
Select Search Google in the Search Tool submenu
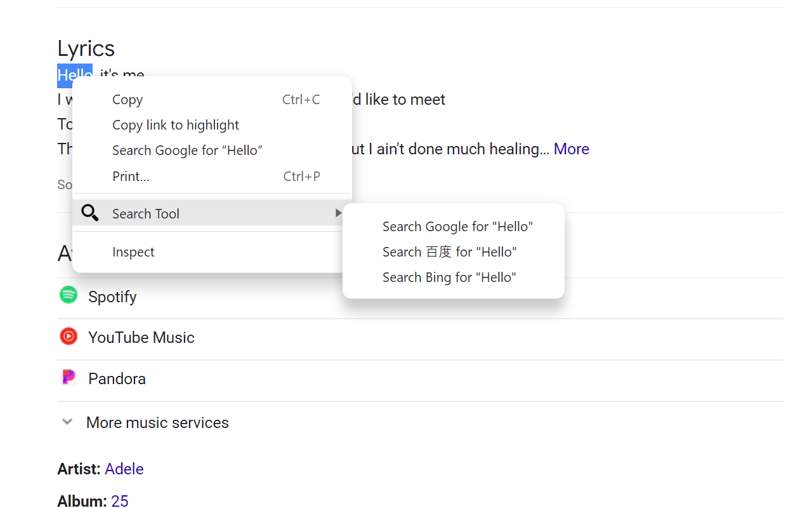click(457, 227)
